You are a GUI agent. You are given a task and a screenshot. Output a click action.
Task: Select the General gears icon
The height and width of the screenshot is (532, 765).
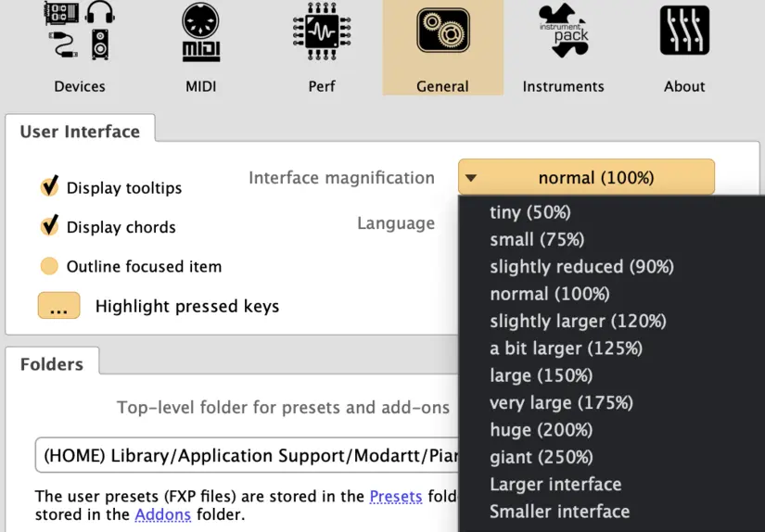click(442, 32)
